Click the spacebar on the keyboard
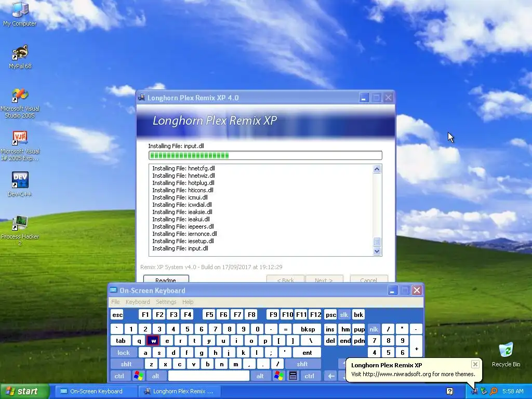This screenshot has width=532, height=399. pos(209,376)
